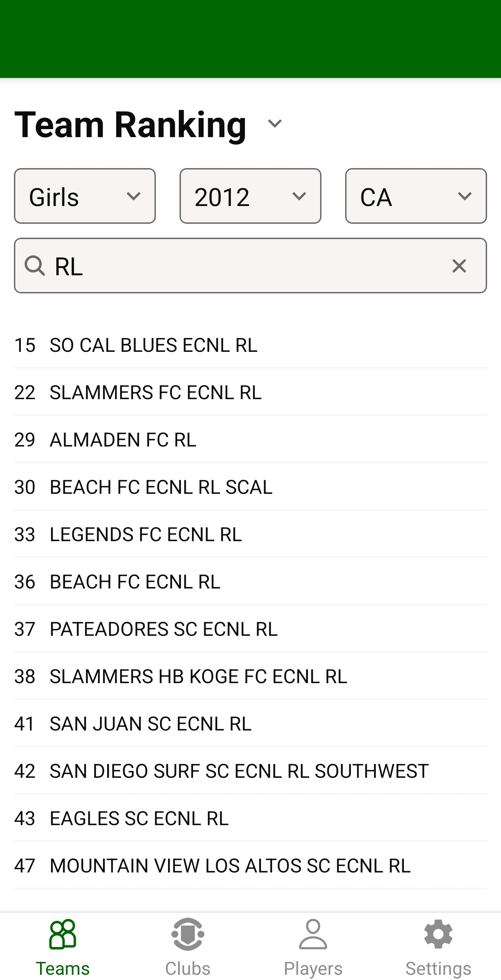
Task: Open the Clubs tab icon
Action: coord(188,934)
